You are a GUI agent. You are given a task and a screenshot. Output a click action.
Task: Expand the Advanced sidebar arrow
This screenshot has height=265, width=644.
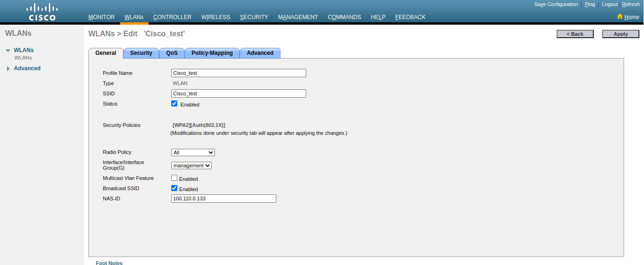coord(8,69)
